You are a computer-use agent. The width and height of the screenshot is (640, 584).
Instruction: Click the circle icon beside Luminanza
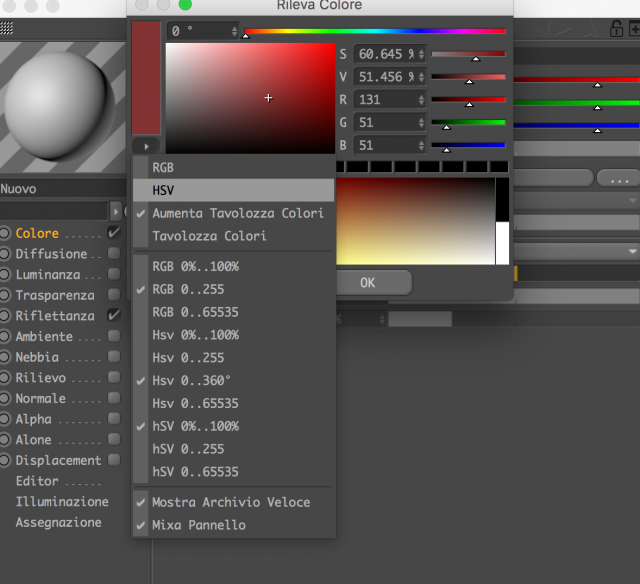click(x=4, y=275)
